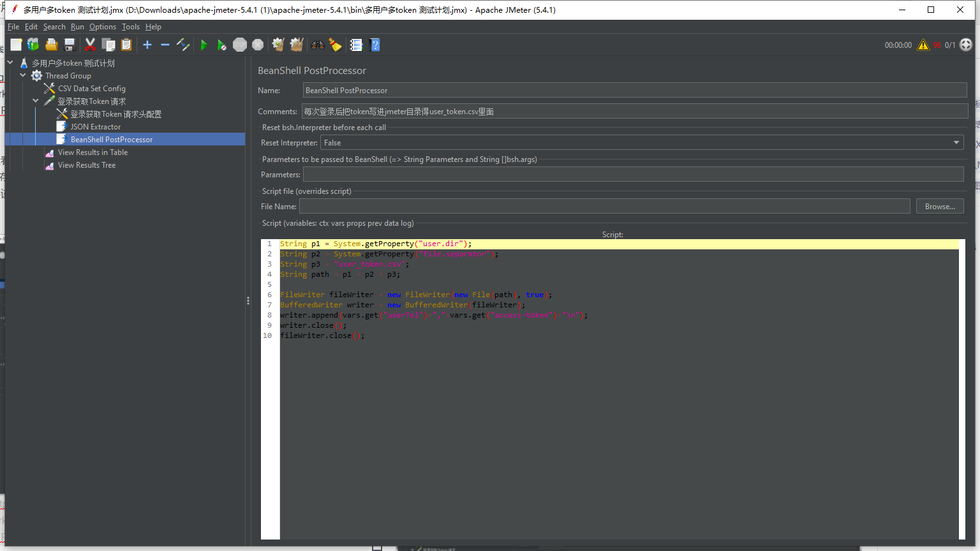This screenshot has height=551, width=980.
Task: Click the Shutdown round X icon
Action: click(x=258, y=45)
